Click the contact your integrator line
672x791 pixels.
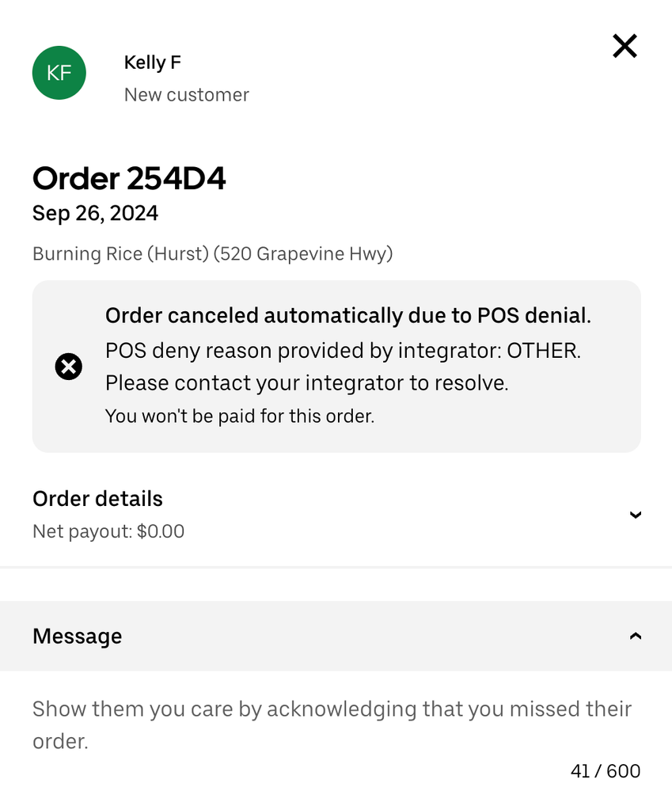(x=306, y=383)
